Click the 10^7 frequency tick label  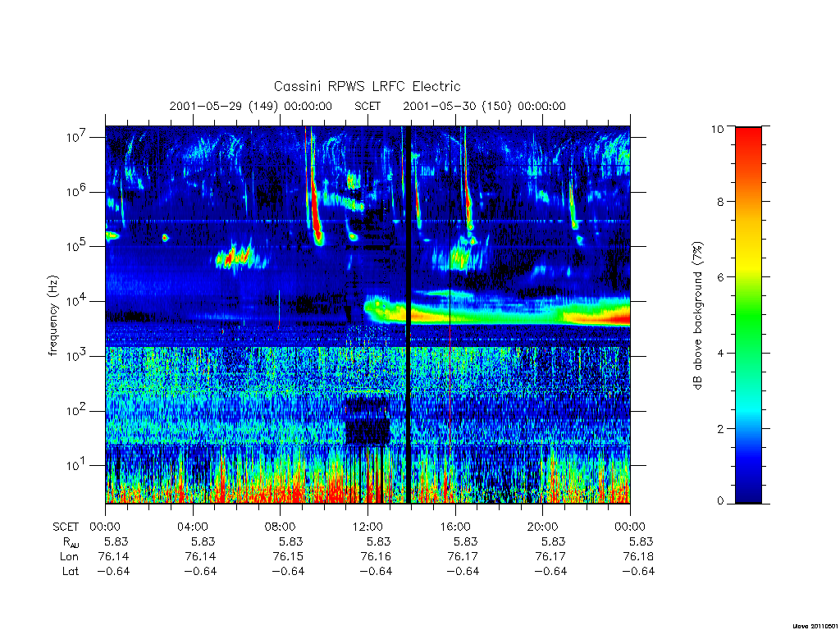point(77,136)
